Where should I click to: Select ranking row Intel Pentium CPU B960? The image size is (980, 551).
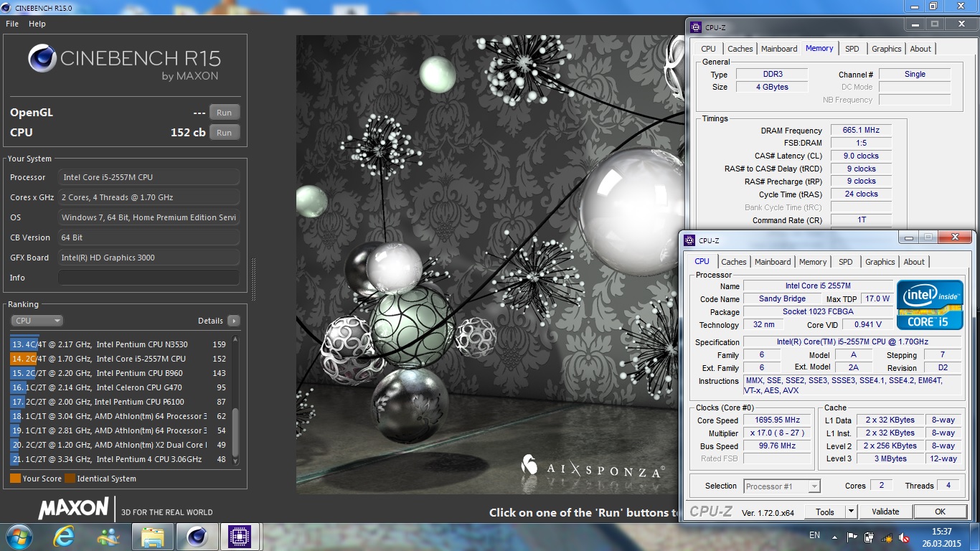tap(119, 373)
